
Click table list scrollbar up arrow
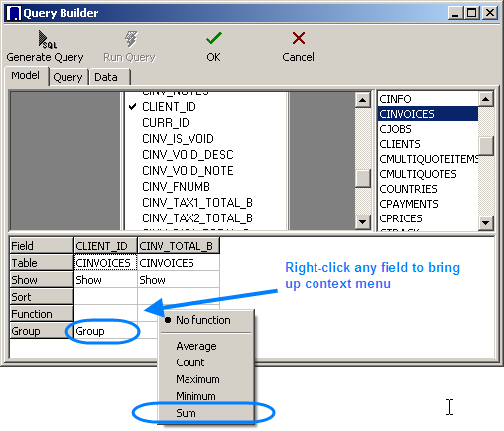[486, 99]
